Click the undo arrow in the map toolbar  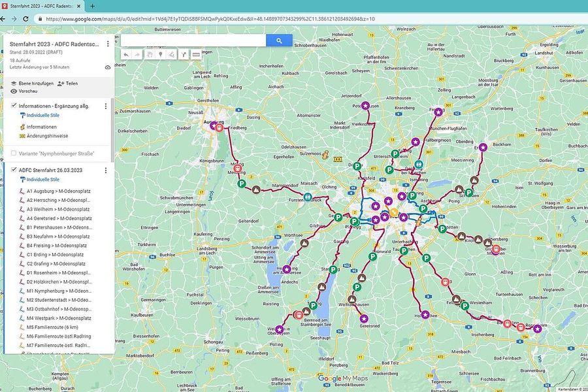coord(126,55)
